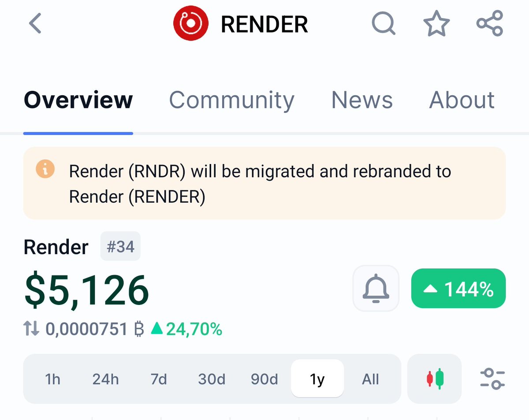This screenshot has height=420, width=529.
Task: Tap the RENDER title in header
Action: coord(264,24)
